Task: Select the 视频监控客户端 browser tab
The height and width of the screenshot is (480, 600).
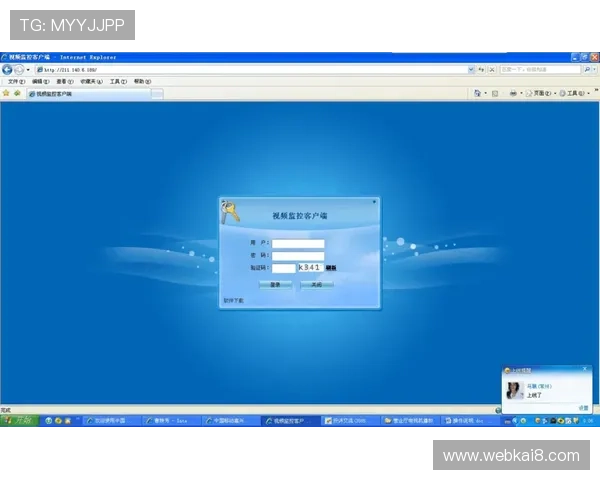Action: click(x=88, y=94)
